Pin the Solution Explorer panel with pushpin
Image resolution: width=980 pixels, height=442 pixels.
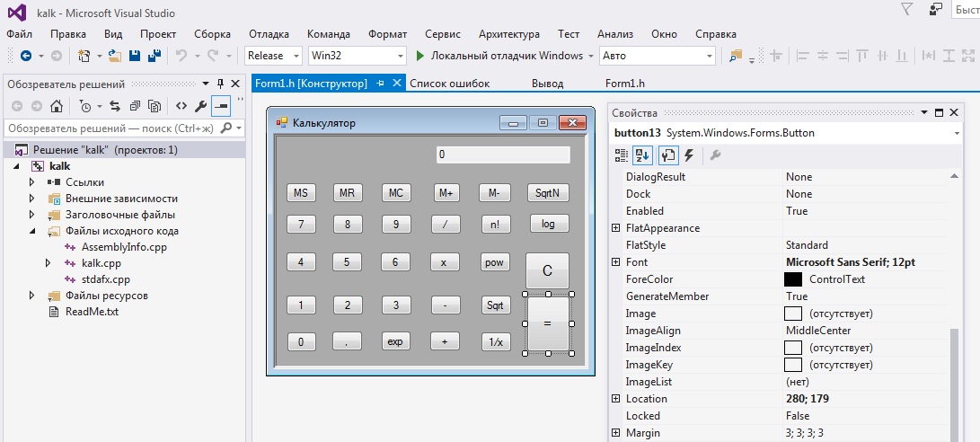(x=220, y=84)
